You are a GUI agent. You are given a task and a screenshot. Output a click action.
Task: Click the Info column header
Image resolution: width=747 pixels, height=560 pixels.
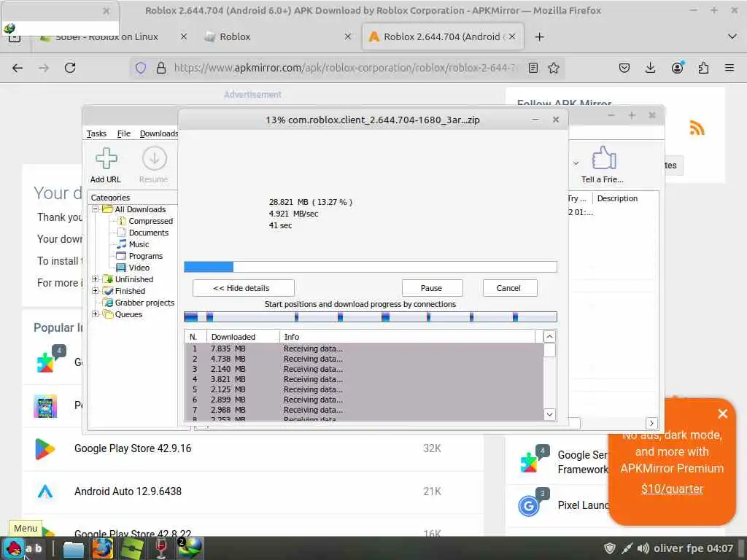[x=407, y=337]
